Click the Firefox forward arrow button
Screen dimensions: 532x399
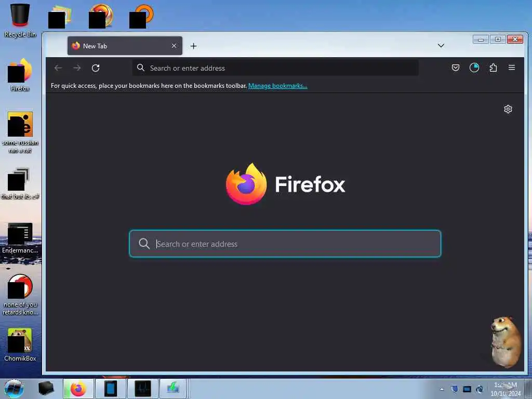[x=77, y=68]
